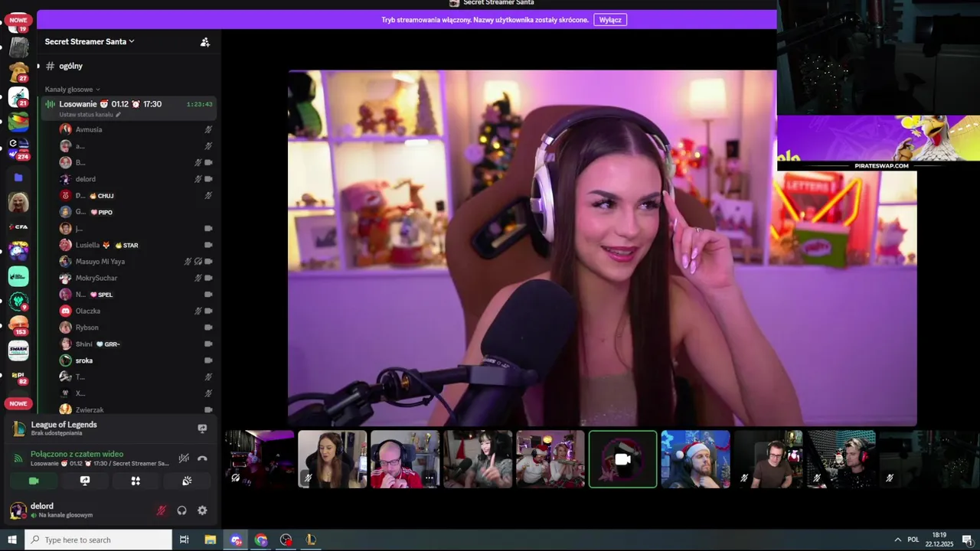Screen dimensions: 980x551
Task: Select the group Christmas thumbnail
Action: click(x=550, y=459)
